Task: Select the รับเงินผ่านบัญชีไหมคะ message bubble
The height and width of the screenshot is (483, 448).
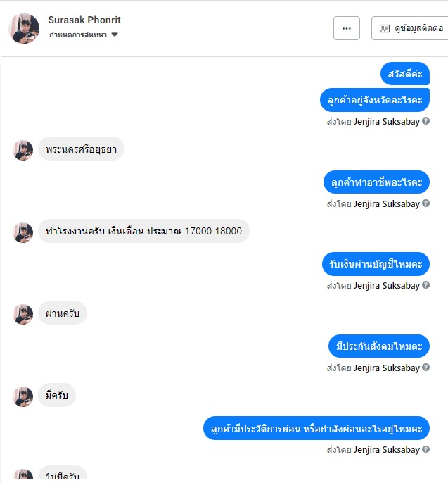Action: click(x=376, y=264)
